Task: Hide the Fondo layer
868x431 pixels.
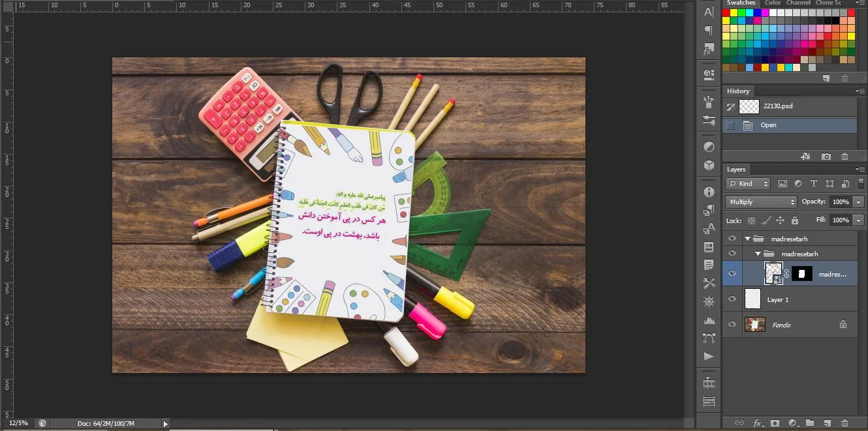Action: tap(732, 324)
